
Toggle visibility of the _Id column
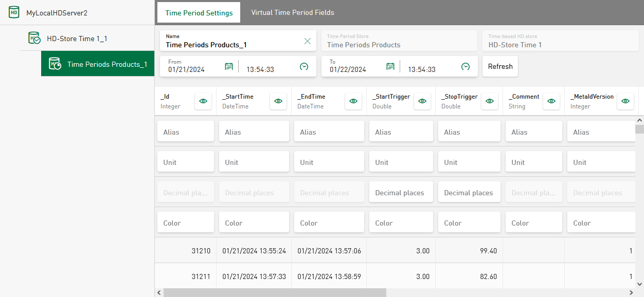pyautogui.click(x=203, y=101)
